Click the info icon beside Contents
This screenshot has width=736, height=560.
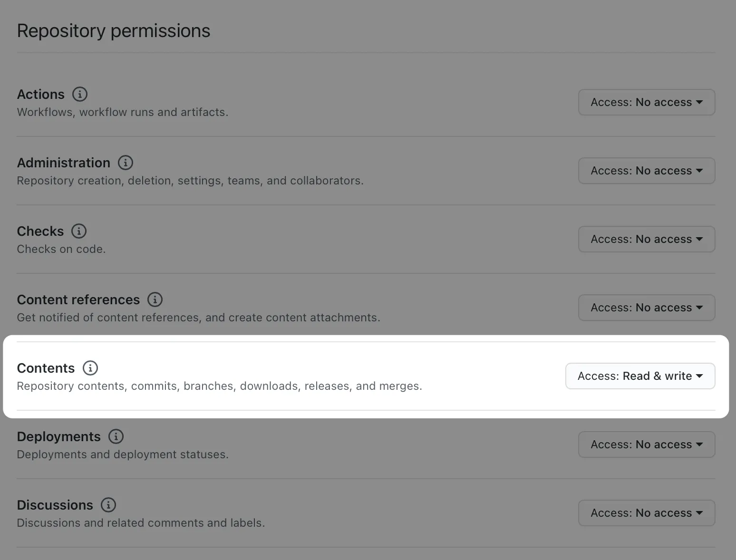tap(90, 368)
